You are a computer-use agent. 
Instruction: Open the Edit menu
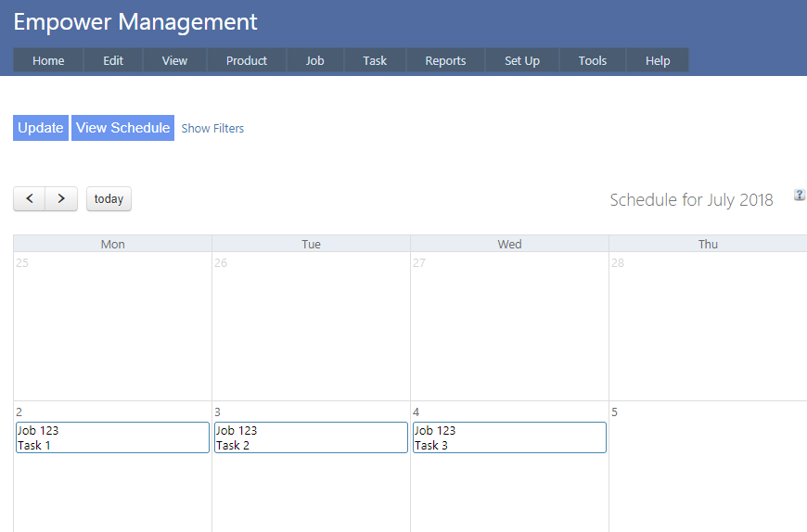[x=113, y=60]
